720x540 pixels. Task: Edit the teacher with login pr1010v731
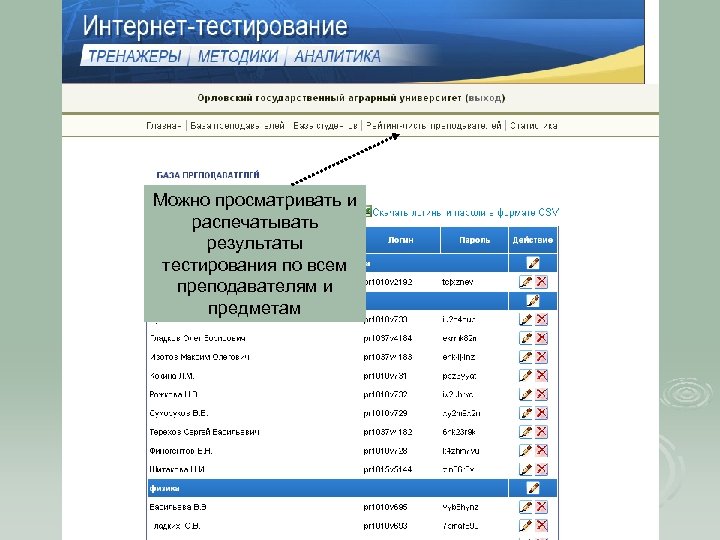point(526,376)
